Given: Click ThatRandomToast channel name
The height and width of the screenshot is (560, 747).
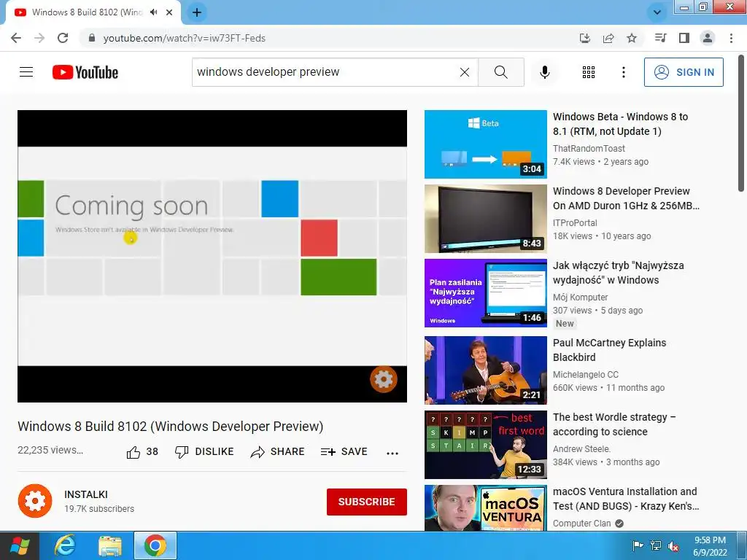Looking at the screenshot, I should tap(589, 149).
